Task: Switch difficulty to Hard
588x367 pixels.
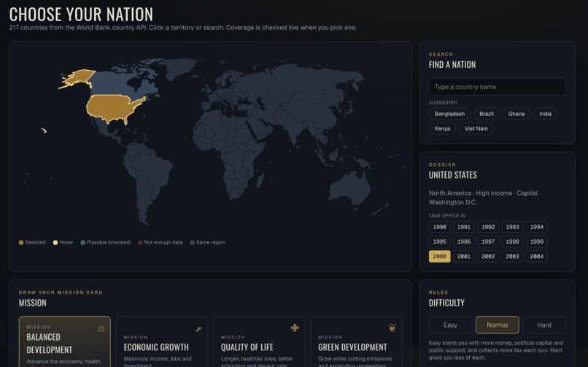Action: coord(544,325)
